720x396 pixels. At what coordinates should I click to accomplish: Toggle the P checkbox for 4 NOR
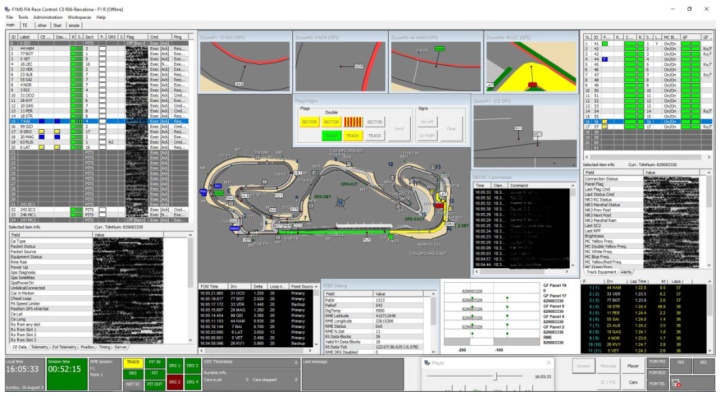[x=102, y=85]
